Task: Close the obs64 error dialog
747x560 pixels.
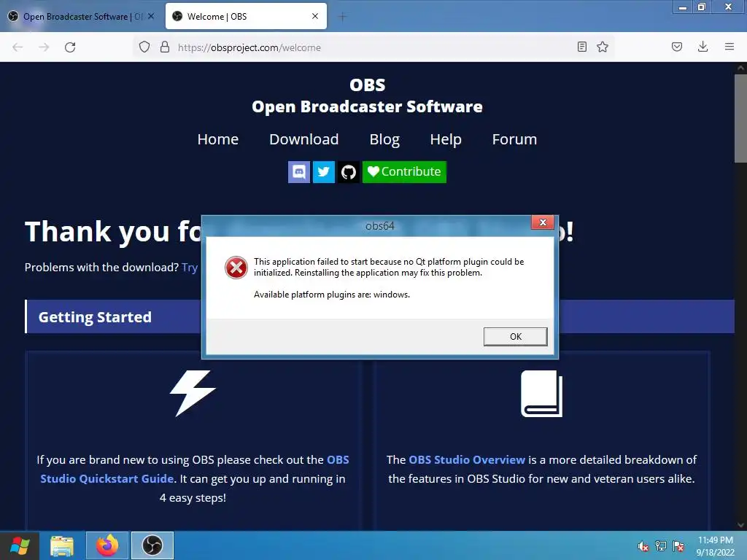Action: (x=542, y=222)
